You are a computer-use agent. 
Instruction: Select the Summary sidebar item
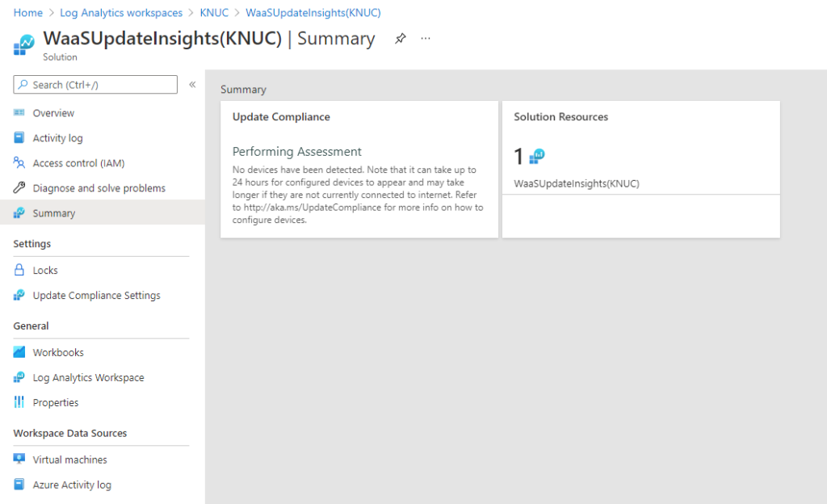pyautogui.click(x=54, y=213)
